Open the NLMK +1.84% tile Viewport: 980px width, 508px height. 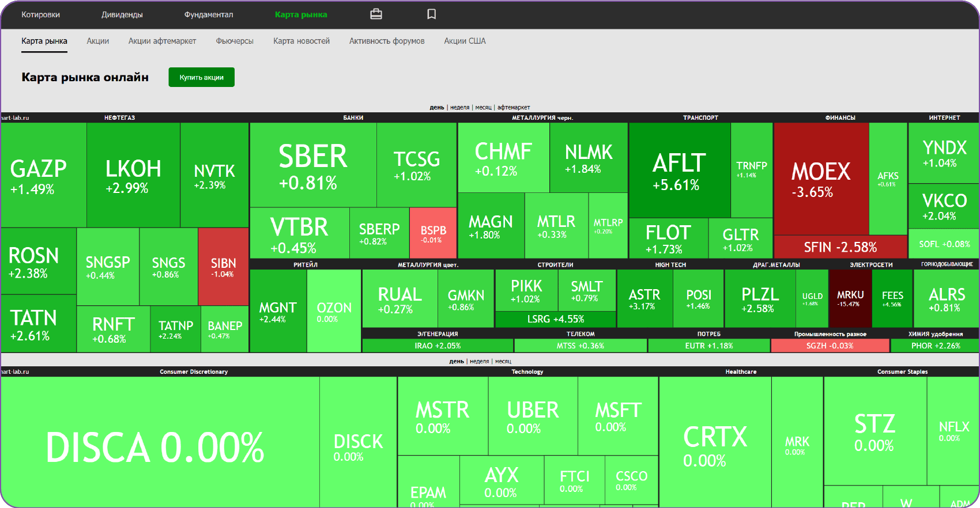tap(589, 157)
